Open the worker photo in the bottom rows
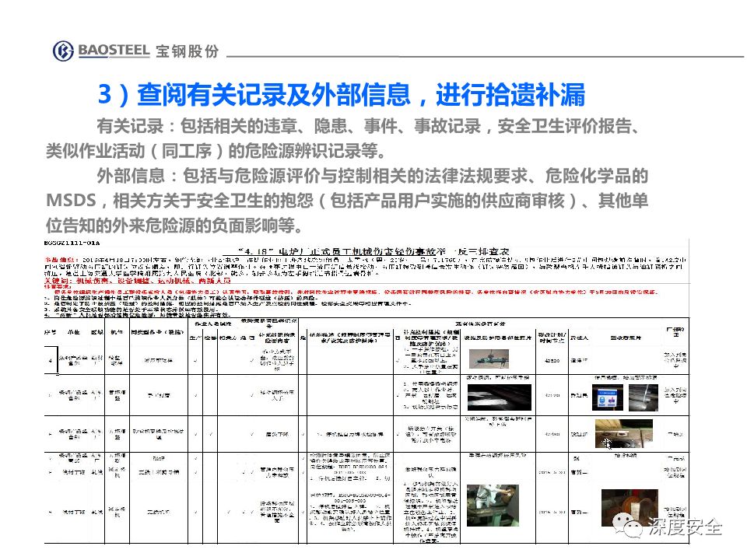The image size is (747, 560). [493, 506]
